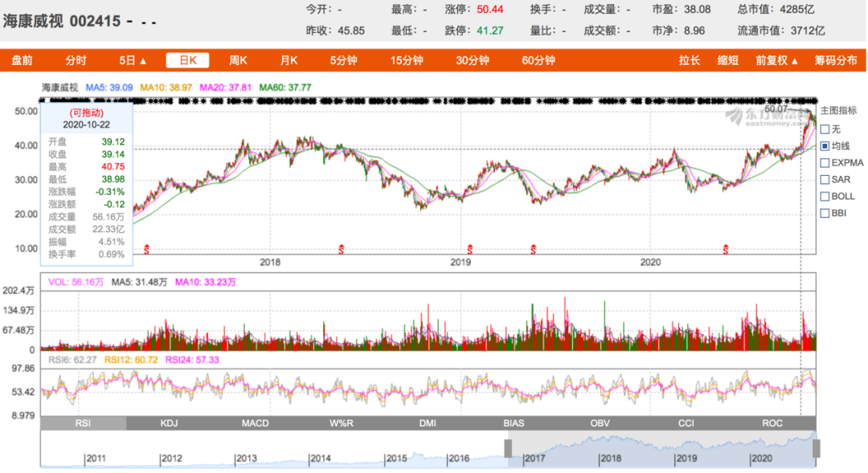This screenshot has height=473, width=868.
Task: Open the 筹码分布 chip distribution view
Action: click(835, 60)
